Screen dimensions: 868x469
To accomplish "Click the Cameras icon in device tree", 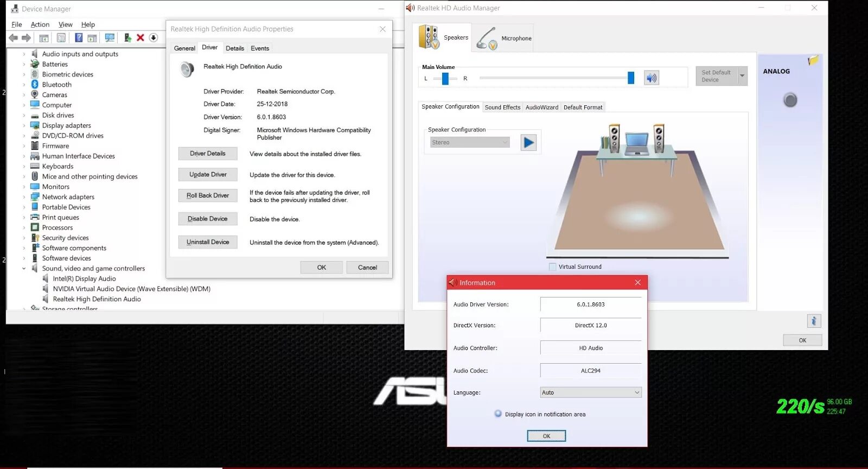I will 35,94.
